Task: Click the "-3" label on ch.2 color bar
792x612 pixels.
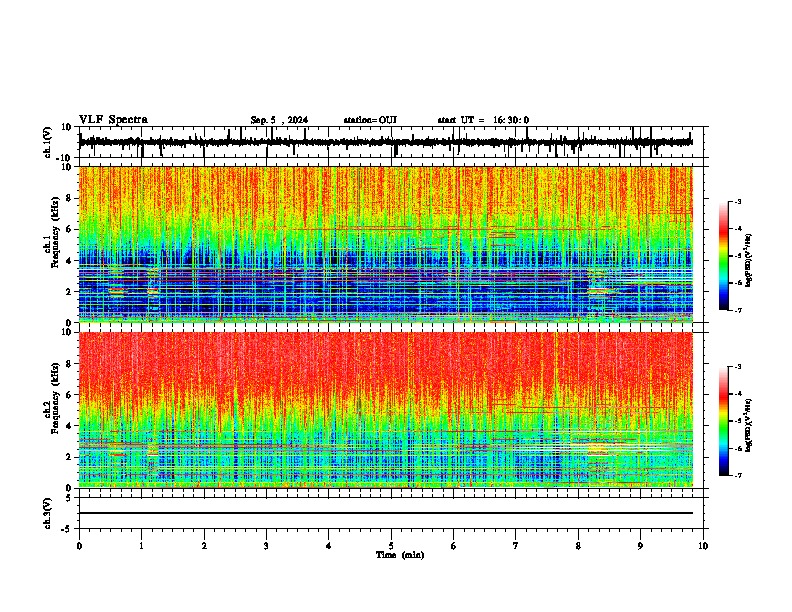Action: (x=738, y=367)
